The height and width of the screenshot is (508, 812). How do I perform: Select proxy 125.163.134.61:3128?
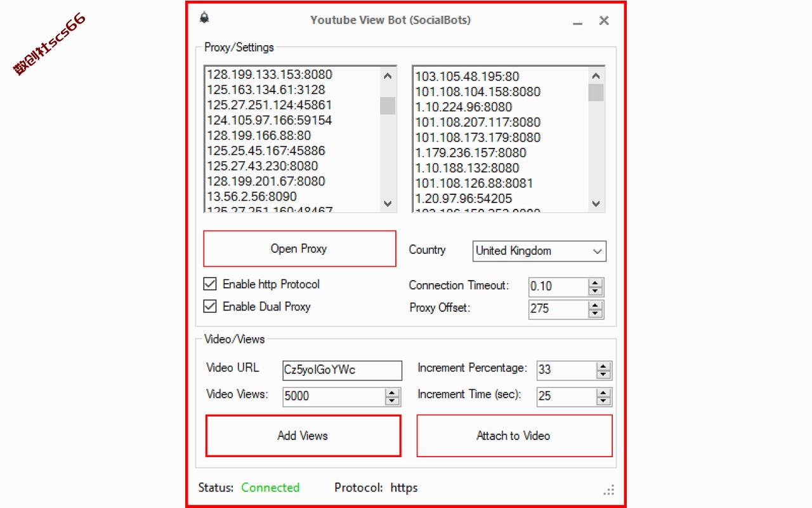(x=266, y=90)
